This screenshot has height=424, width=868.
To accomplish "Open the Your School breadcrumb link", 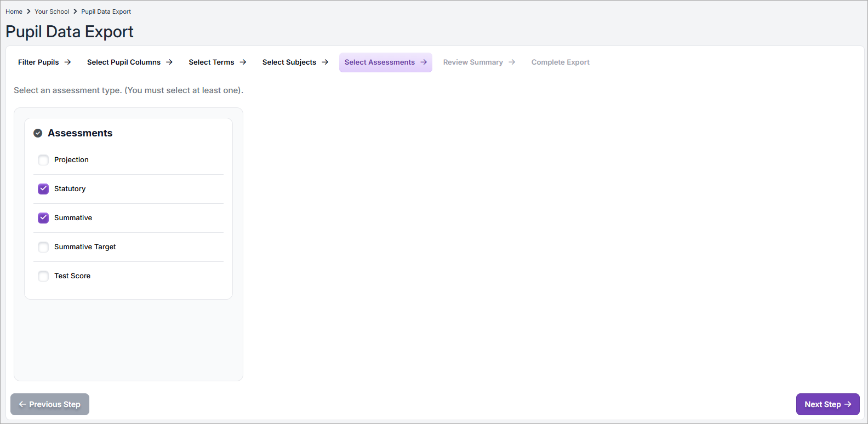I will click(52, 12).
